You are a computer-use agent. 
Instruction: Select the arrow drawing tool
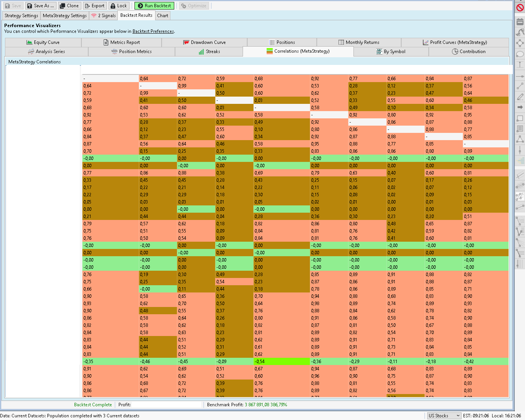(x=520, y=108)
